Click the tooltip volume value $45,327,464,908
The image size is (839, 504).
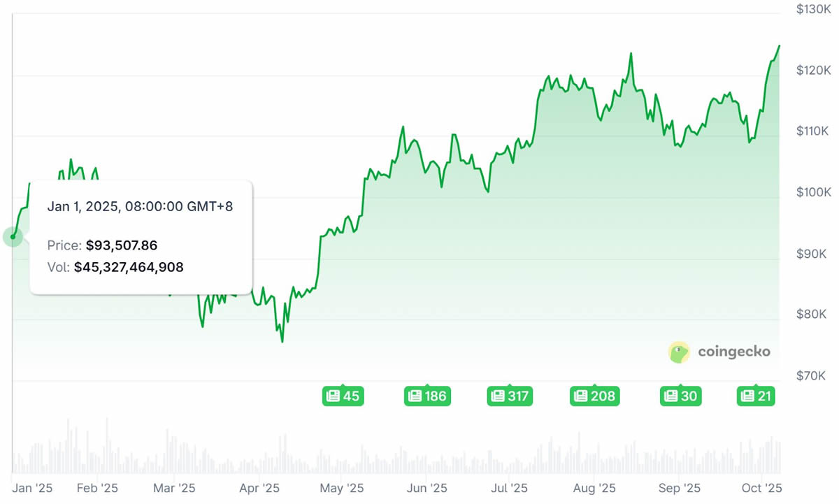[x=129, y=267]
